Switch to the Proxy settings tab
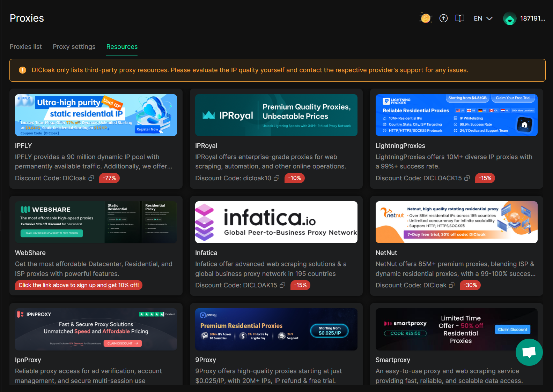 (x=74, y=47)
